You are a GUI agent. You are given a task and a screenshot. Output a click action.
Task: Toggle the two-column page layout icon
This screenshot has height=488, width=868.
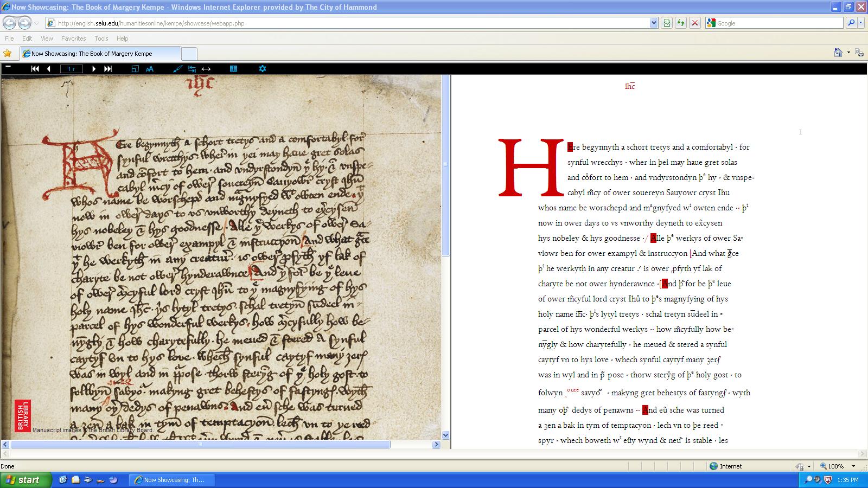pyautogui.click(x=233, y=69)
